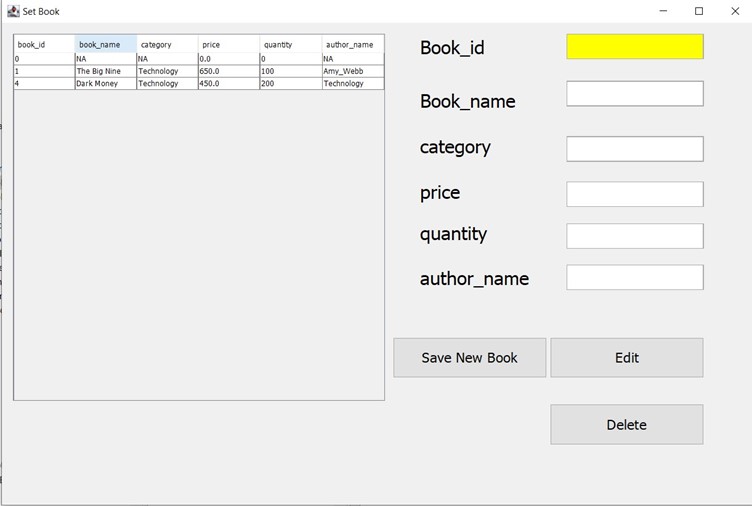This screenshot has width=752, height=506.
Task: Close the Set Book window
Action: click(x=735, y=11)
